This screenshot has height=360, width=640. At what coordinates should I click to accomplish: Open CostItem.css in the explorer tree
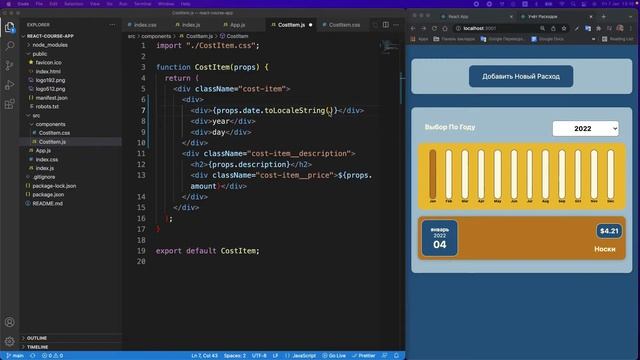pos(54,133)
